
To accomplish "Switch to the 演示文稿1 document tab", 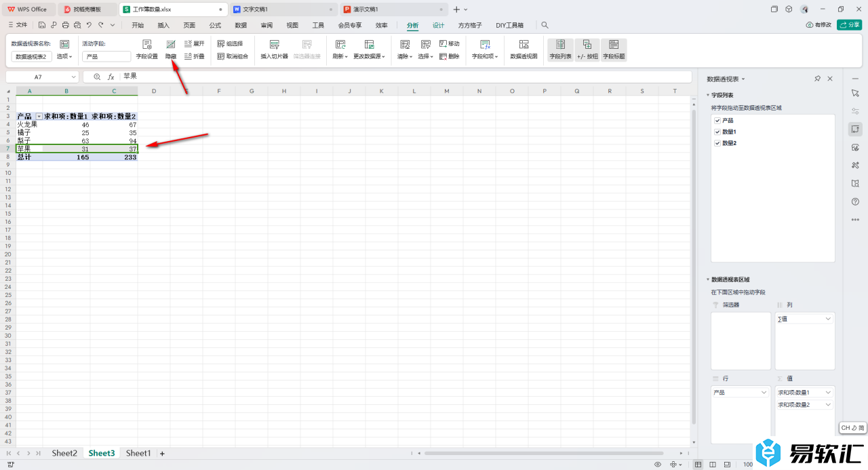I will coord(393,9).
